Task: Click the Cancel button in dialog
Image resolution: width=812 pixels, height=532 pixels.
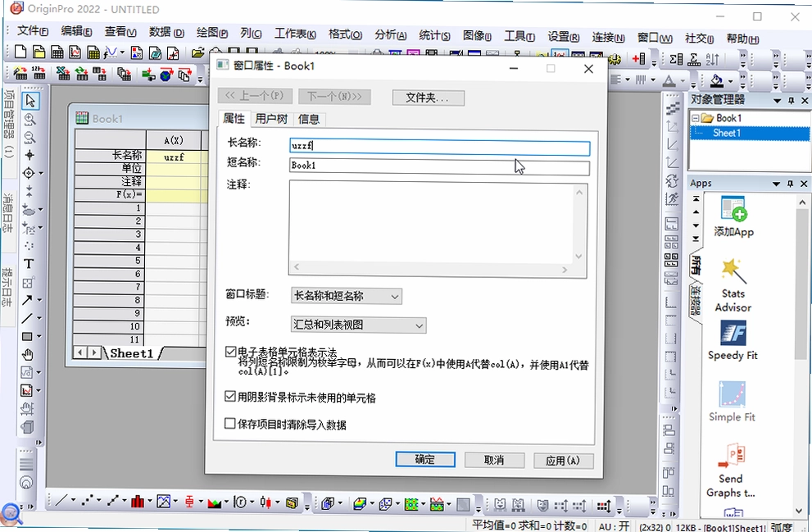Action: click(494, 460)
